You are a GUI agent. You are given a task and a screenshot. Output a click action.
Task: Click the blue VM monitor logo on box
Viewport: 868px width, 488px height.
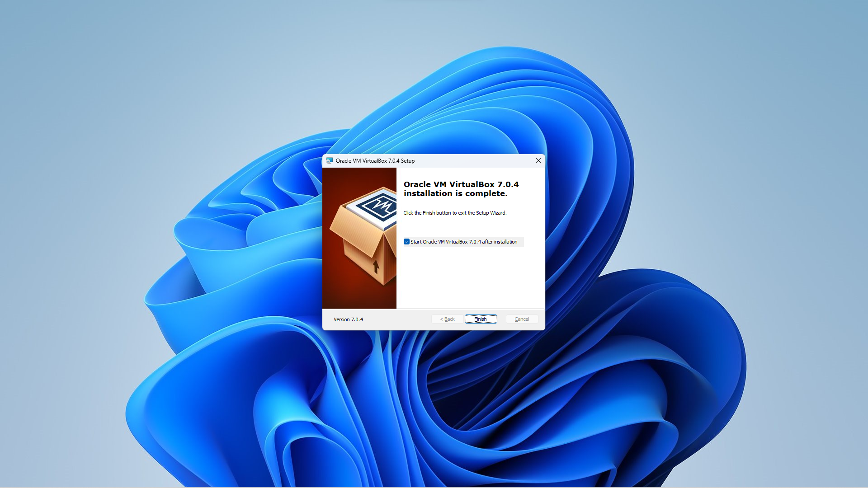[378, 207]
